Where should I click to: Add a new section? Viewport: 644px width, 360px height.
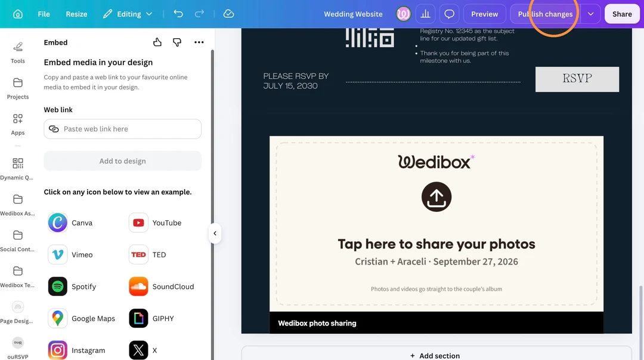pos(436,355)
